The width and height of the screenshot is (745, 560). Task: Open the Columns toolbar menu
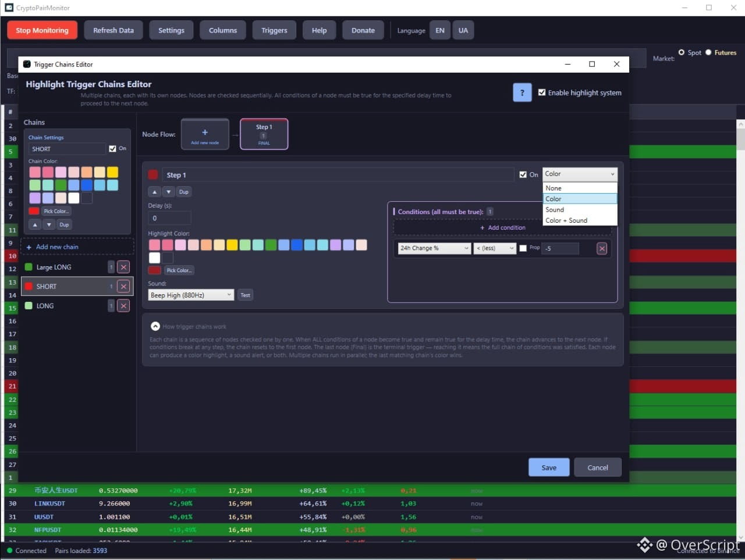pos(223,30)
